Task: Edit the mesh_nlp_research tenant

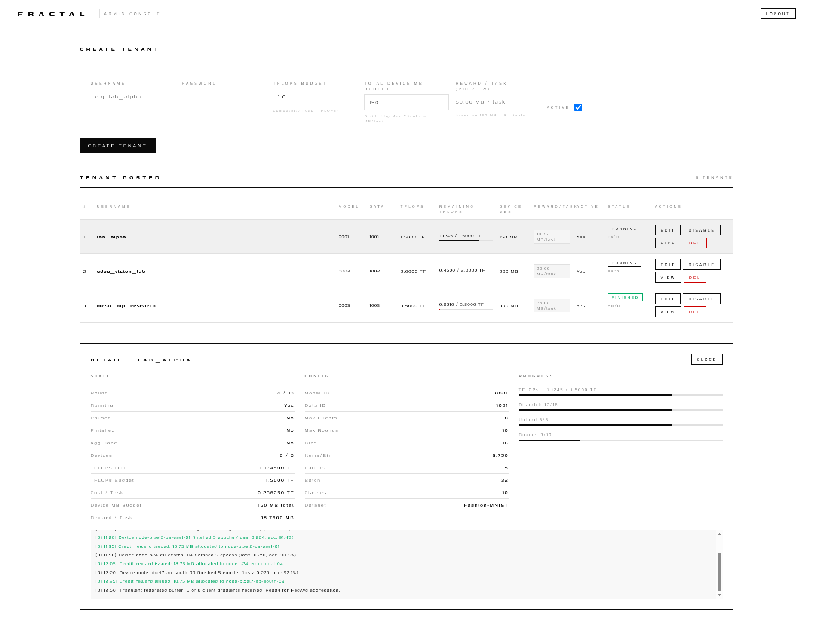Action: (x=668, y=299)
